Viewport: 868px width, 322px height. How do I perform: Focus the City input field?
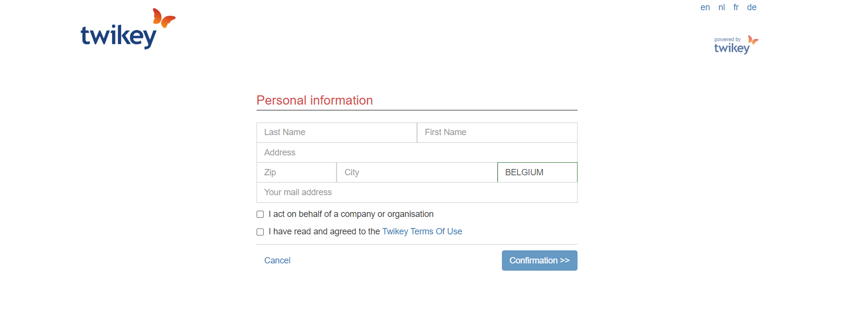point(417,172)
